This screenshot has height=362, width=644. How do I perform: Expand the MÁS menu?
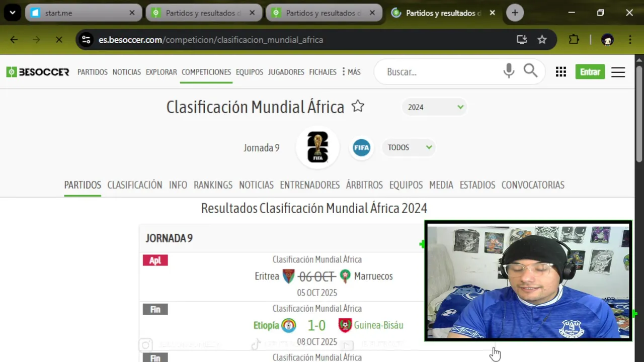click(x=351, y=72)
